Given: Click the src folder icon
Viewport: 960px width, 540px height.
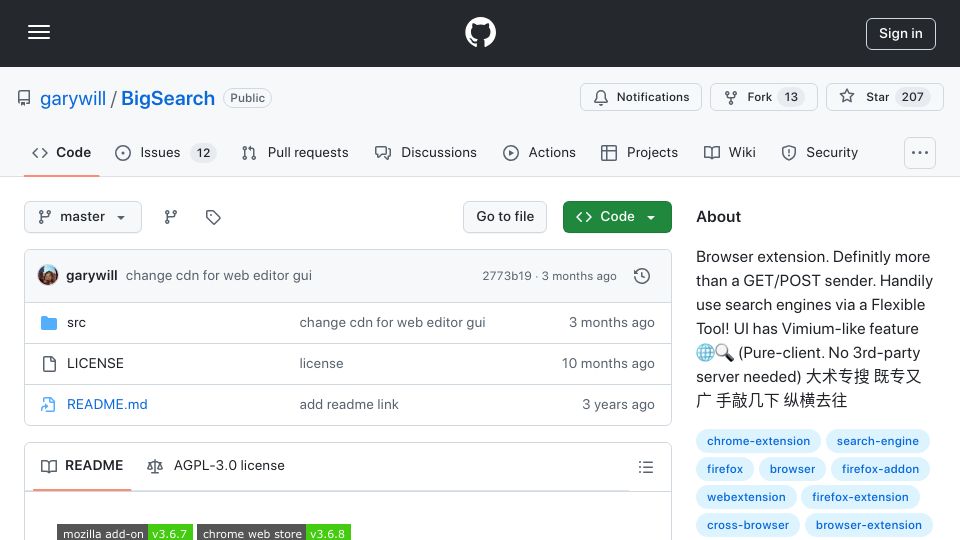Looking at the screenshot, I should [x=49, y=323].
